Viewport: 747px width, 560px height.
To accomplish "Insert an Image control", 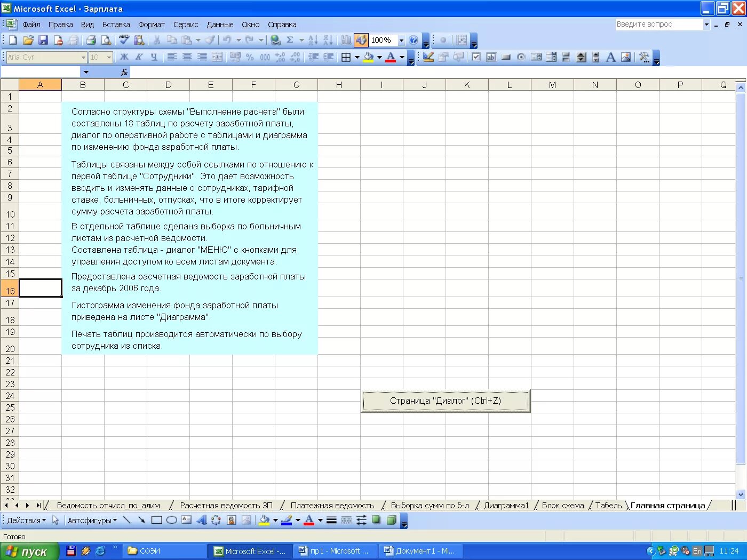I will click(x=626, y=57).
